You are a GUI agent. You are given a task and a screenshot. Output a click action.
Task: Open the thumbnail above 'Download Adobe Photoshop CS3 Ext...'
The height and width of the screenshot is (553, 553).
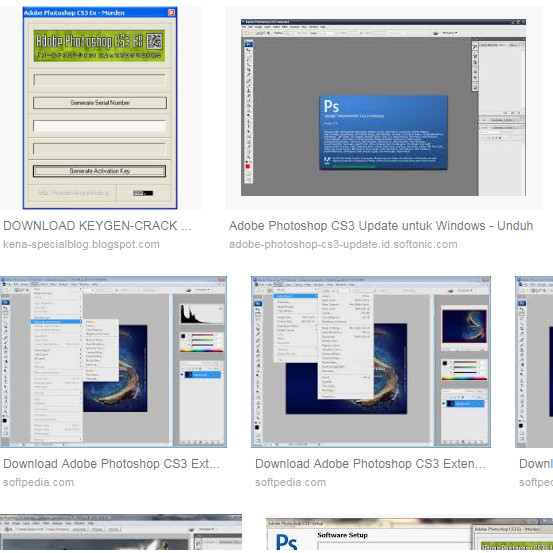[x=113, y=362]
